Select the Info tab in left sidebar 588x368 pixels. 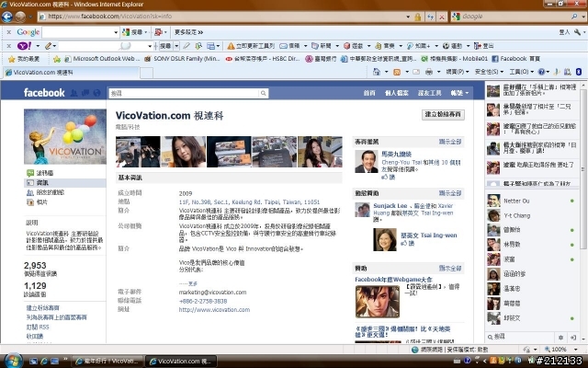pos(64,183)
